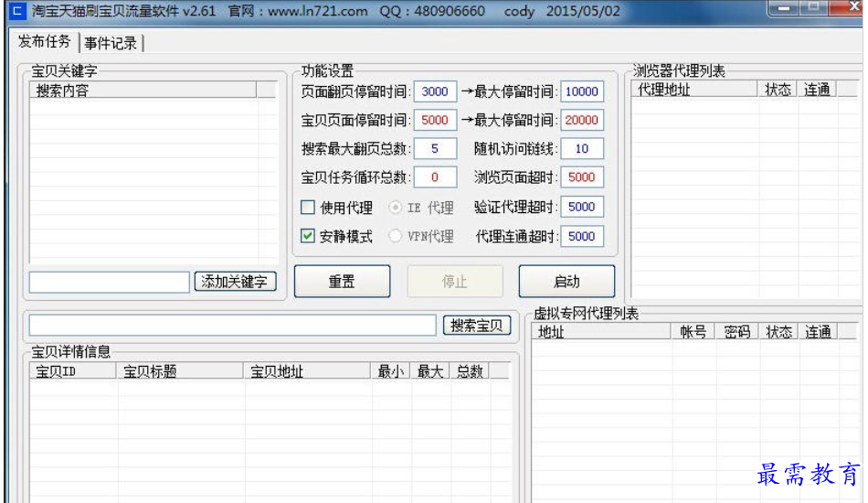The width and height of the screenshot is (868, 503).
Task: Click the 搜索宝贝 button
Action: coord(477,326)
